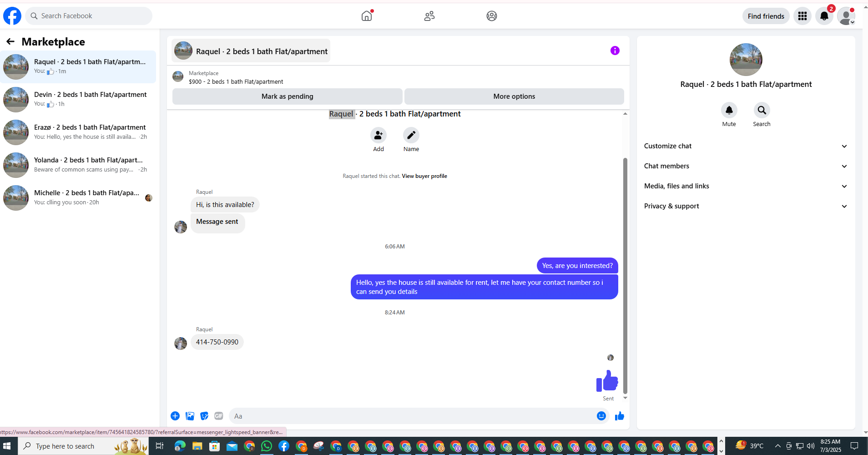Open Windows Start menu
868x455 pixels.
pyautogui.click(x=7, y=446)
